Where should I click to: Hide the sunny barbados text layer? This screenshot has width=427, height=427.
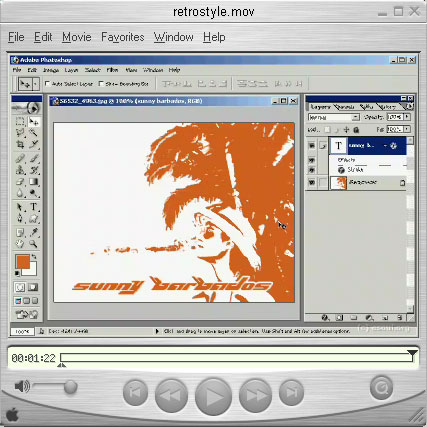312,146
